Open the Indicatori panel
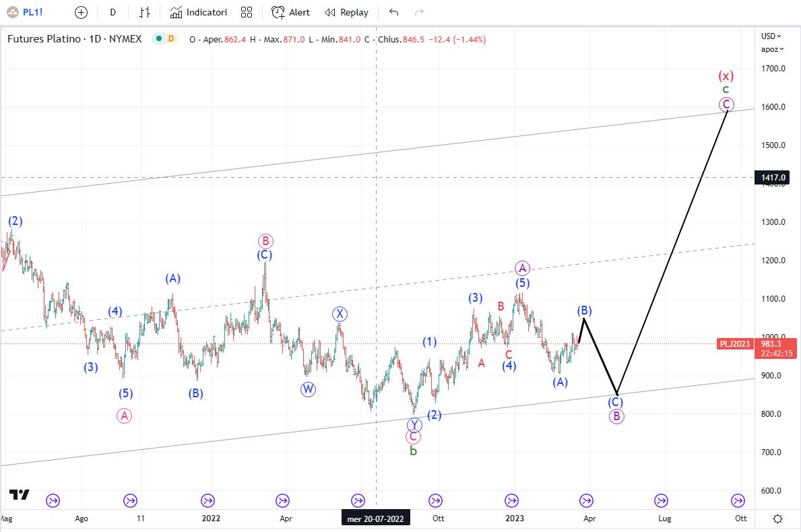This screenshot has height=532, width=801. click(198, 12)
